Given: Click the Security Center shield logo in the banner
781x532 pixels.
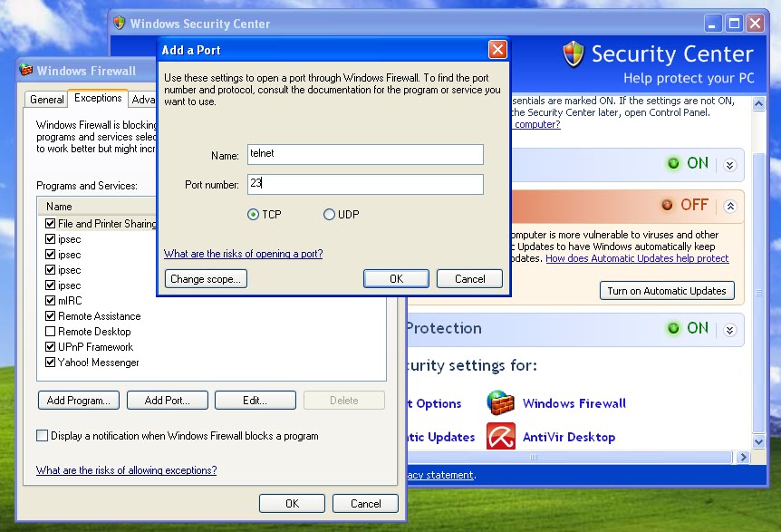Looking at the screenshot, I should (x=574, y=53).
